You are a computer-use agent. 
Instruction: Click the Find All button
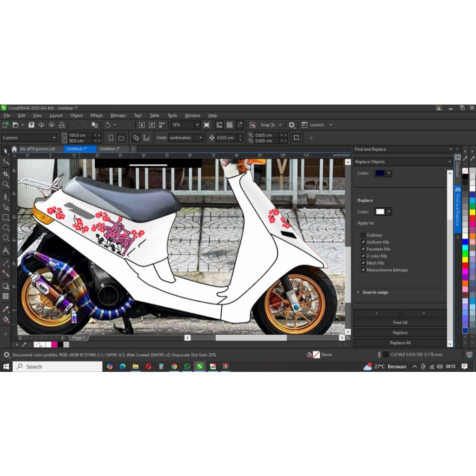point(400,322)
